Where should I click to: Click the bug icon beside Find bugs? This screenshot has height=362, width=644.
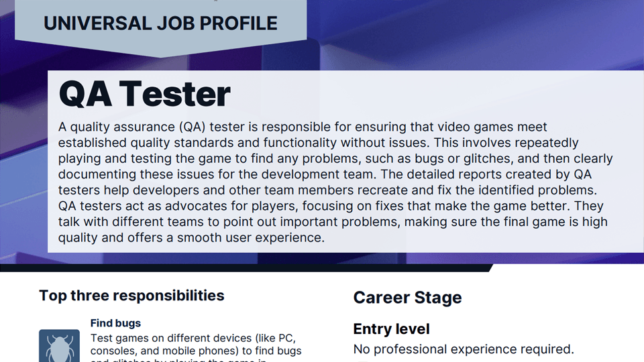pos(59,345)
